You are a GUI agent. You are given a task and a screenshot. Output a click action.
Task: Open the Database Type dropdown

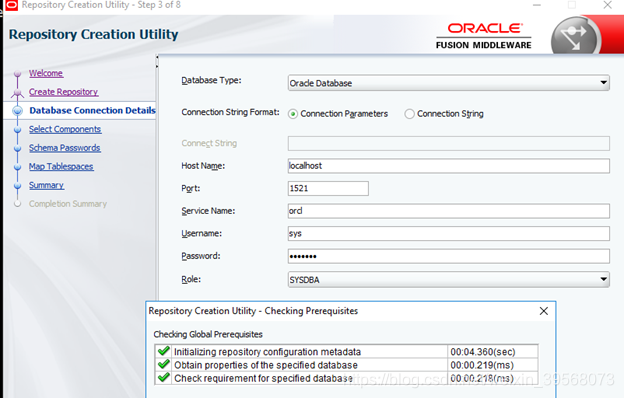[448, 83]
